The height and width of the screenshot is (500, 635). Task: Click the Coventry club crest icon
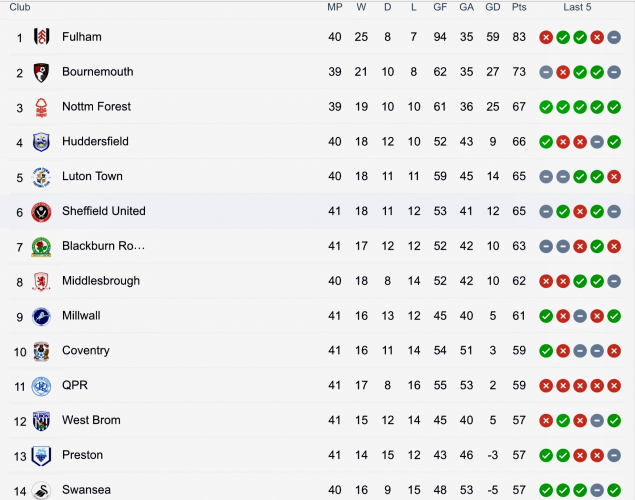(x=41, y=351)
